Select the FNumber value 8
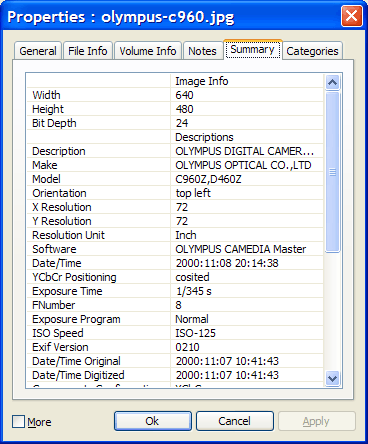This screenshot has height=444, width=368. 179,305
